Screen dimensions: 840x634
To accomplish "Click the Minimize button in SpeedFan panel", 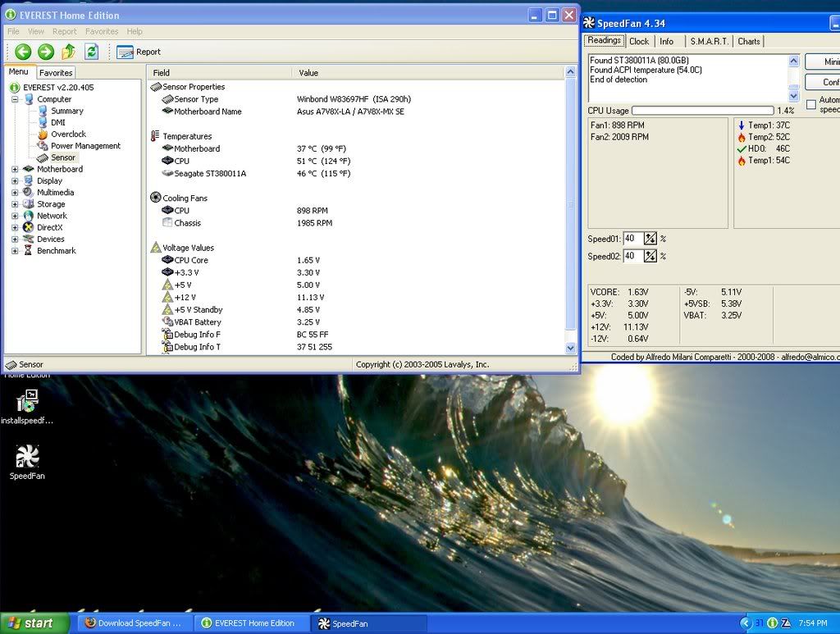I will point(823,62).
